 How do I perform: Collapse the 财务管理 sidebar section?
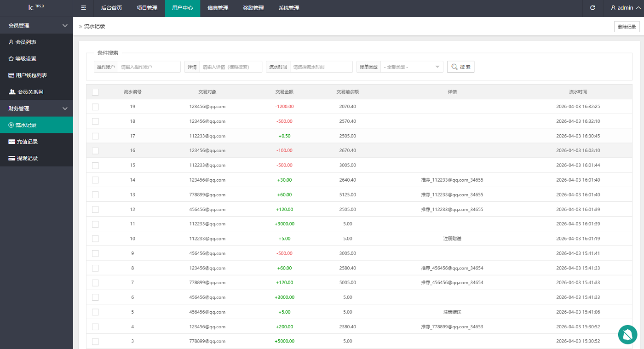click(65, 109)
